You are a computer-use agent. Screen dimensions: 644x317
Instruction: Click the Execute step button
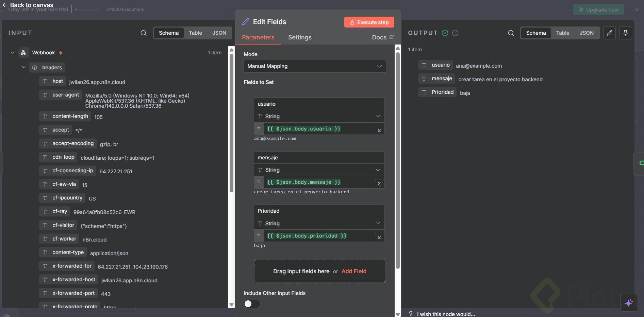pyautogui.click(x=369, y=22)
